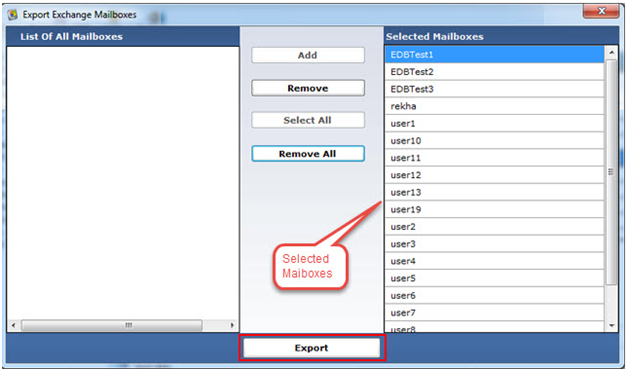Screen dimensions: 628x371
Task: Click the Selected Mailboxes column header
Action: [501, 36]
